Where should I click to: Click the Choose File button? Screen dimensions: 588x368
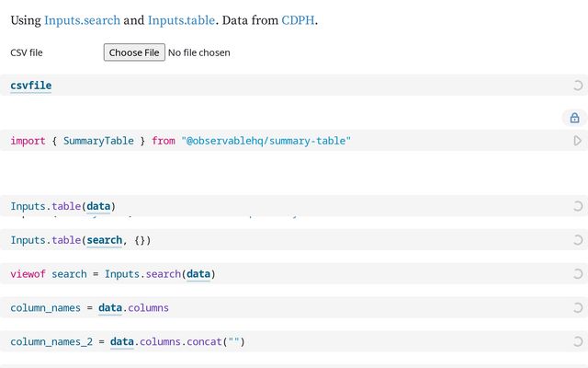point(134,52)
